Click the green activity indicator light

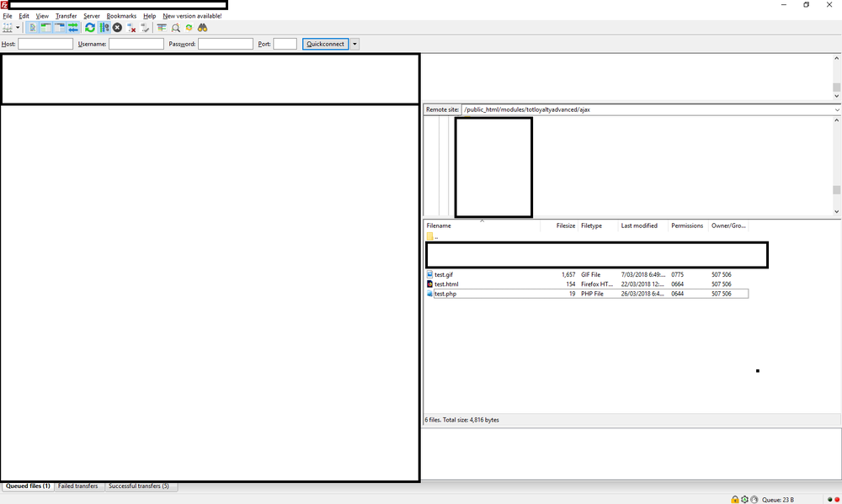pyautogui.click(x=830, y=500)
